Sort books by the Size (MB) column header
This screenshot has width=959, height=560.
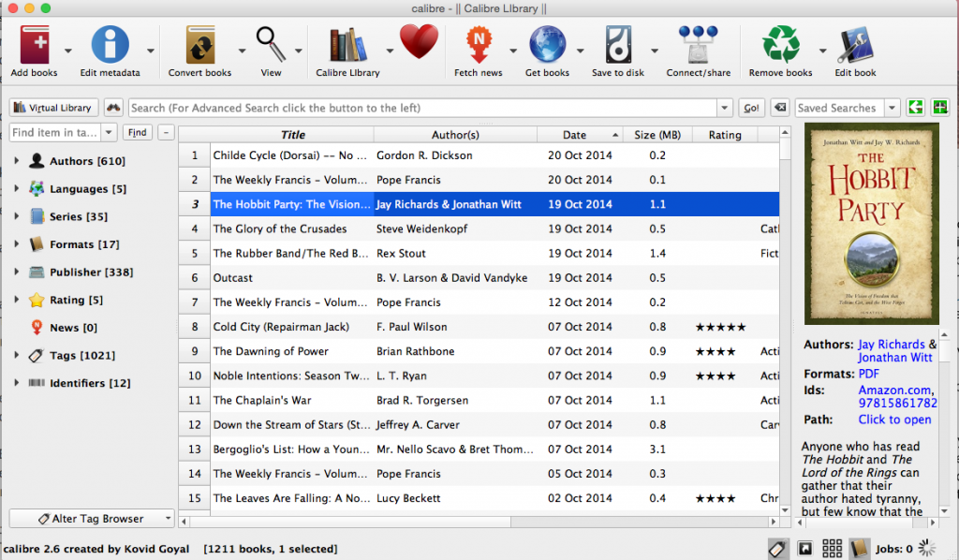tap(657, 135)
